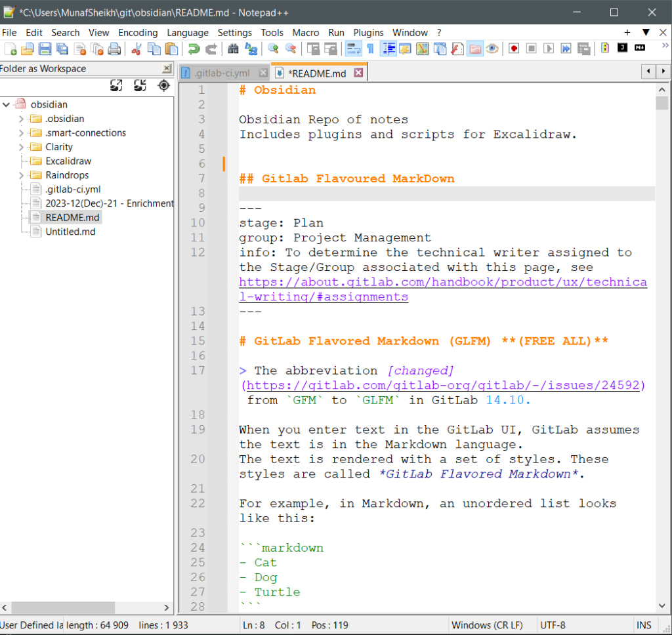Toggle the Monitoring eye icon

click(x=492, y=49)
